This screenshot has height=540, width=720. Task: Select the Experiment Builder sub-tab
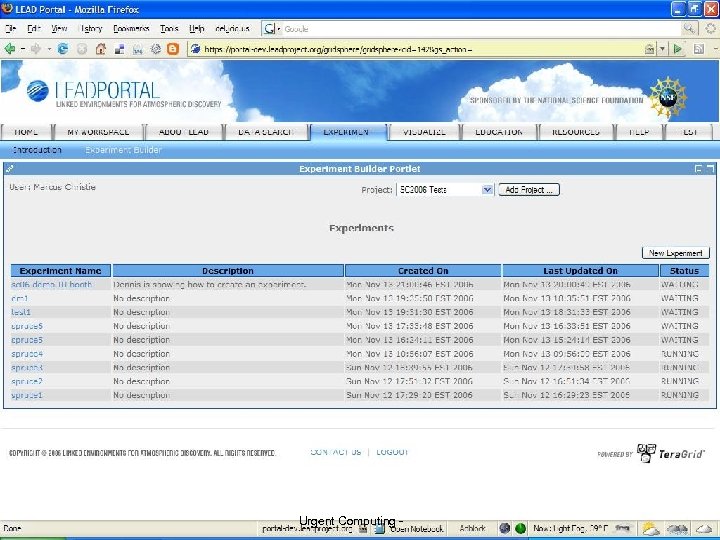coord(123,150)
